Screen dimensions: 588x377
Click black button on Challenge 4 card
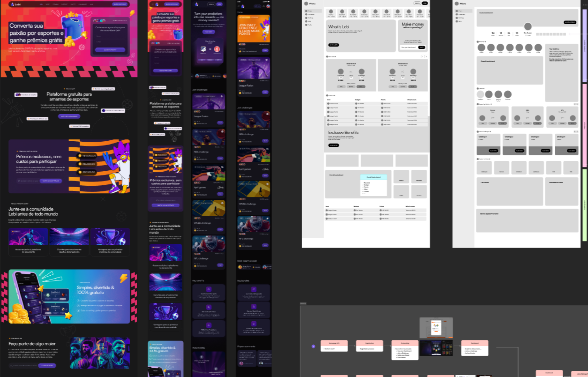click(x=571, y=151)
